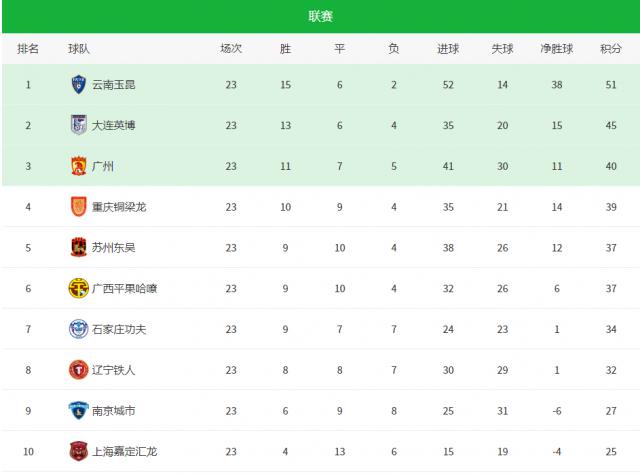Screen dimensions: 640x475
Task: Click the 重庆铜梁龙 team logo
Action: (78, 207)
